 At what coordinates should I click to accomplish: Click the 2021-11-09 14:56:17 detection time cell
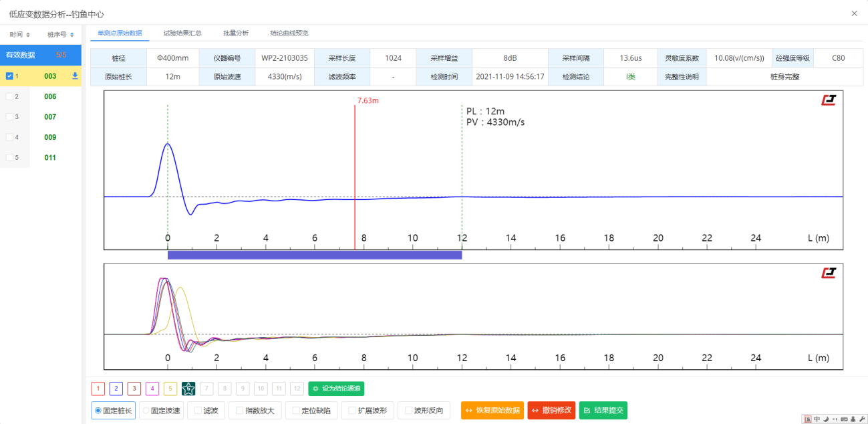pos(510,77)
